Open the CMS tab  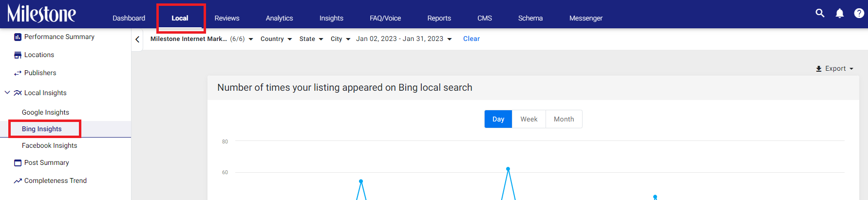point(485,18)
